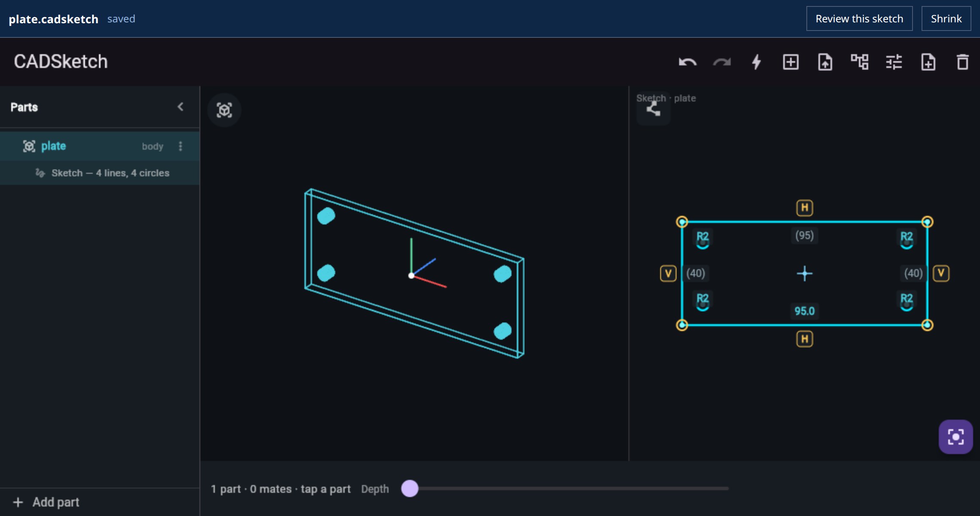Click the purple fit-view button

point(955,437)
